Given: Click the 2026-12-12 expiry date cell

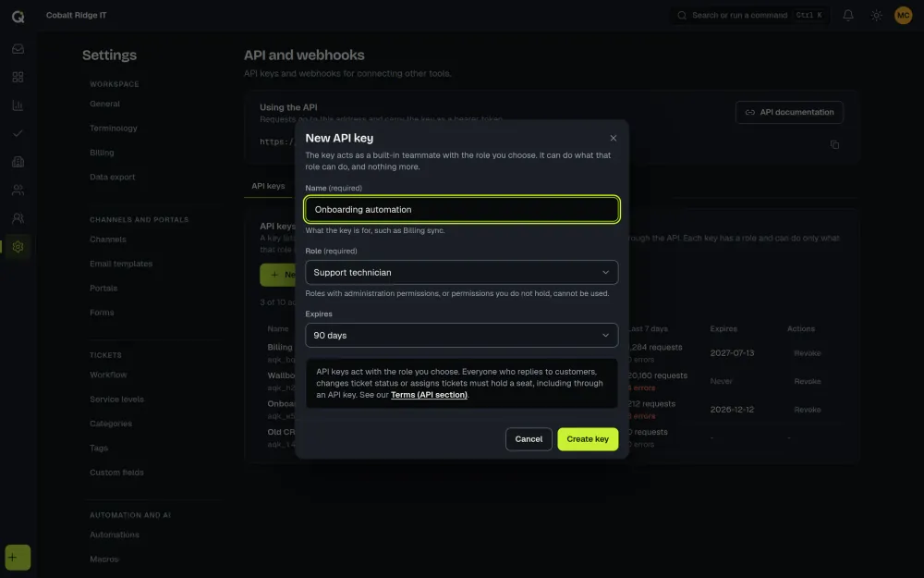Looking at the screenshot, I should [732, 410].
